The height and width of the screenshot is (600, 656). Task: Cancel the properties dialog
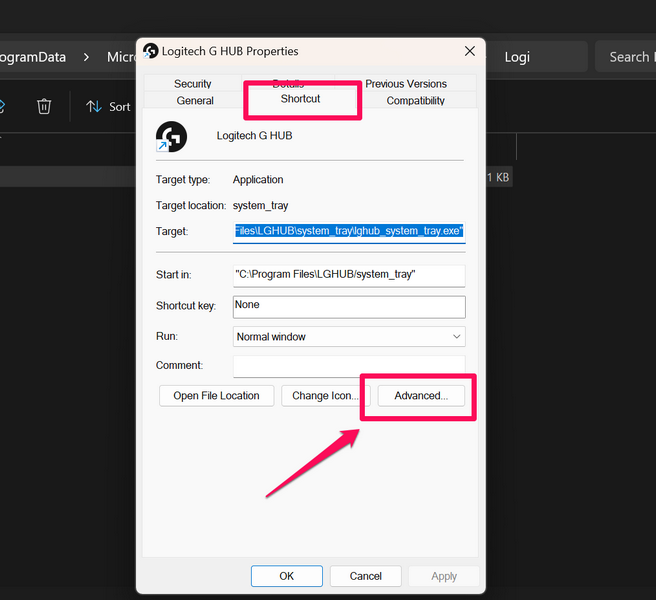[365, 576]
